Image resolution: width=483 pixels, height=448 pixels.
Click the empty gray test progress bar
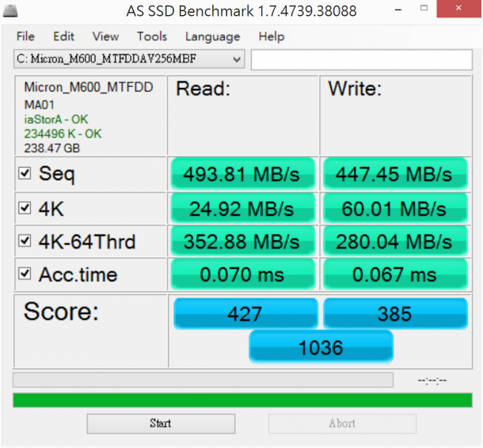[203, 380]
